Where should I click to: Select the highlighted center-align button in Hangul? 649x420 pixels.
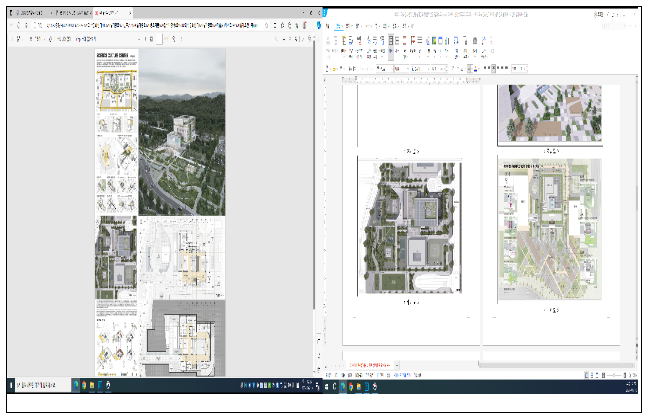click(x=493, y=68)
